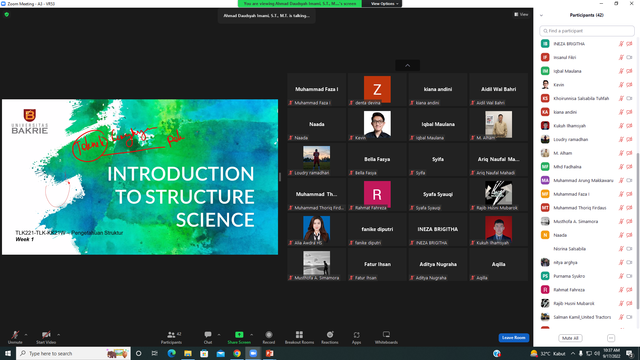
Task: Select Norina Salsabila in participants list
Action: [587, 249]
